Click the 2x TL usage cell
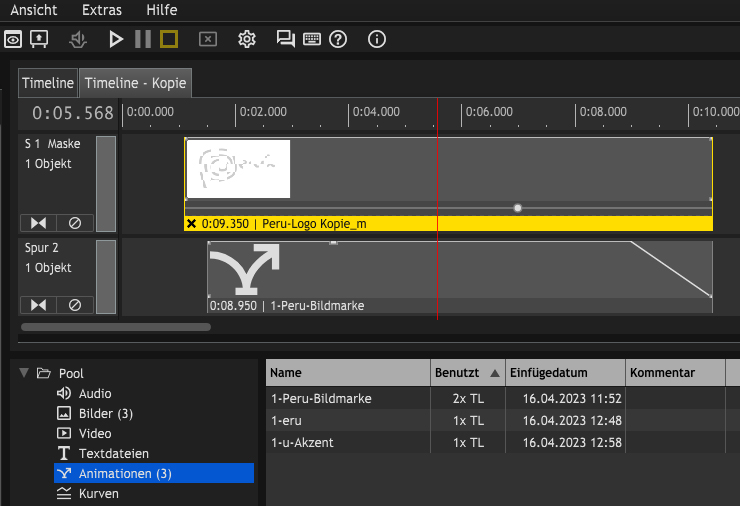This screenshot has height=506, width=740. [x=468, y=398]
